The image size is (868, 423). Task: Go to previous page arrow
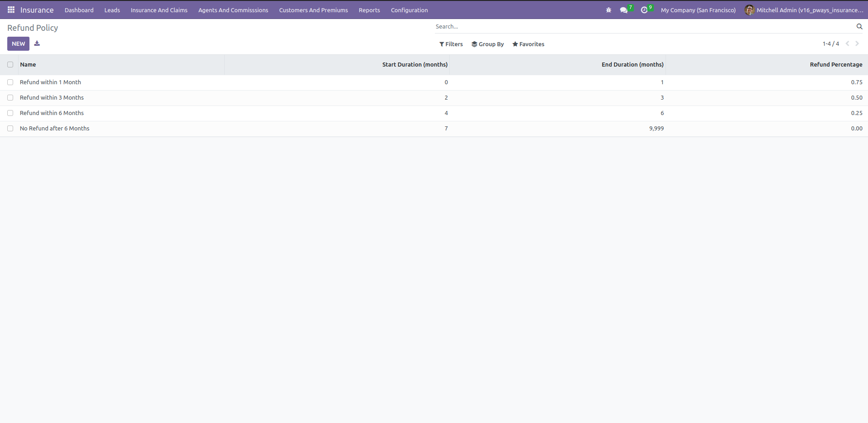[847, 44]
